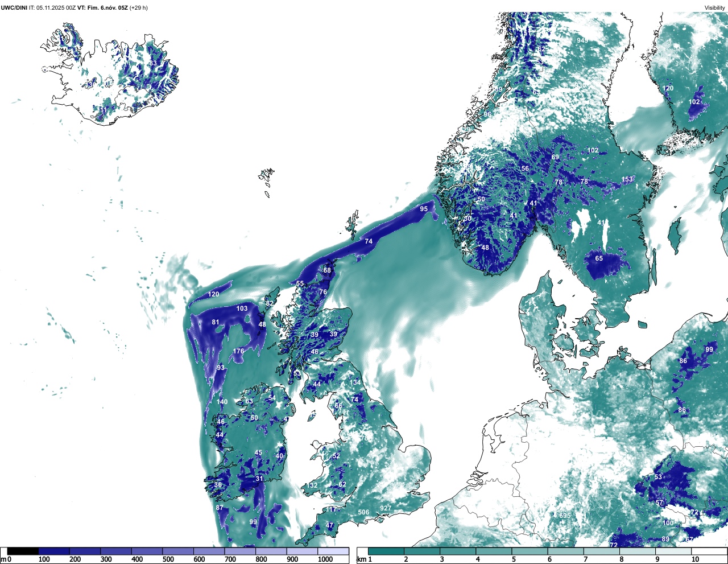The width and height of the screenshot is (728, 564).
Task: Click the '1000' label on the metre legend
Action: 325,559
